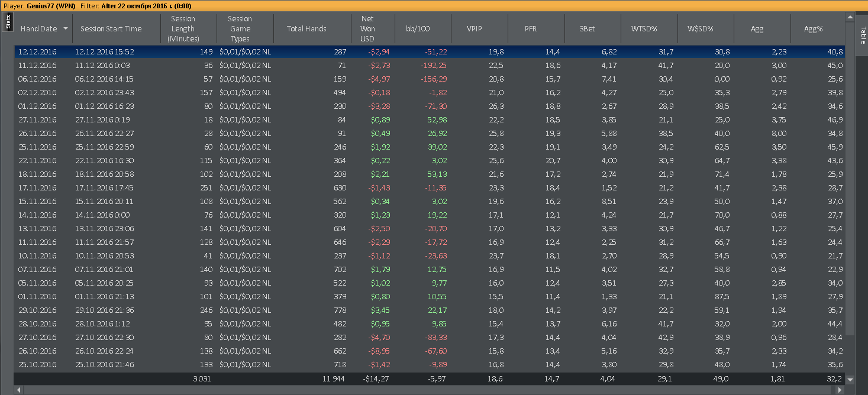The height and width of the screenshot is (395, 868).
Task: Select the session started 25.11.2016 22:59
Action: pyautogui.click(x=430, y=147)
